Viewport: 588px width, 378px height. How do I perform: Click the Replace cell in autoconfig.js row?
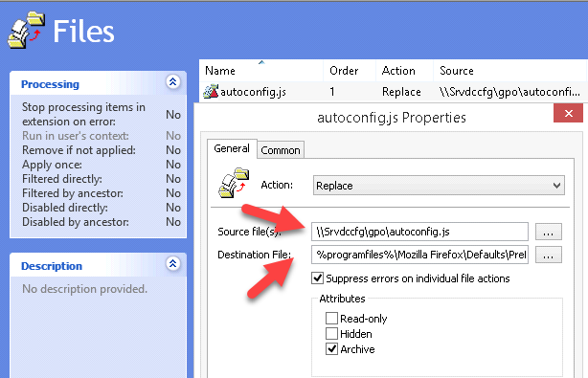(x=401, y=92)
